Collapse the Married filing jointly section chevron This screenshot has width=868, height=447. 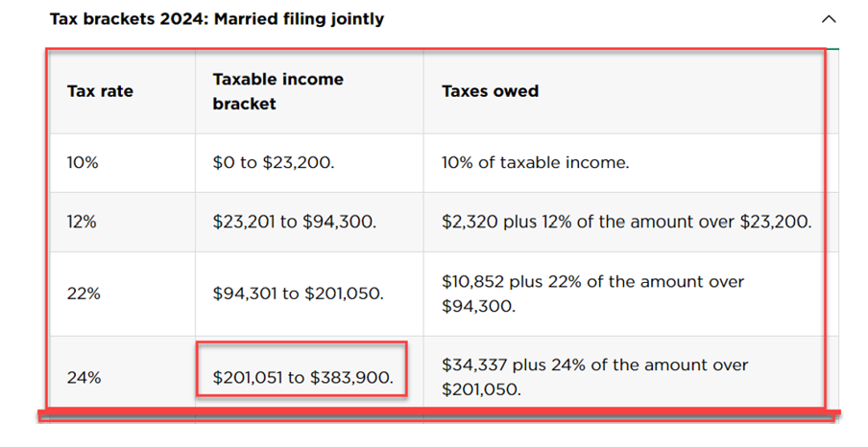829,19
